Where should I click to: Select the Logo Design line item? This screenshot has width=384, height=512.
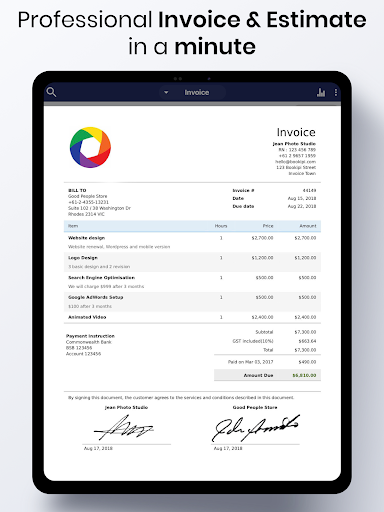[192, 262]
